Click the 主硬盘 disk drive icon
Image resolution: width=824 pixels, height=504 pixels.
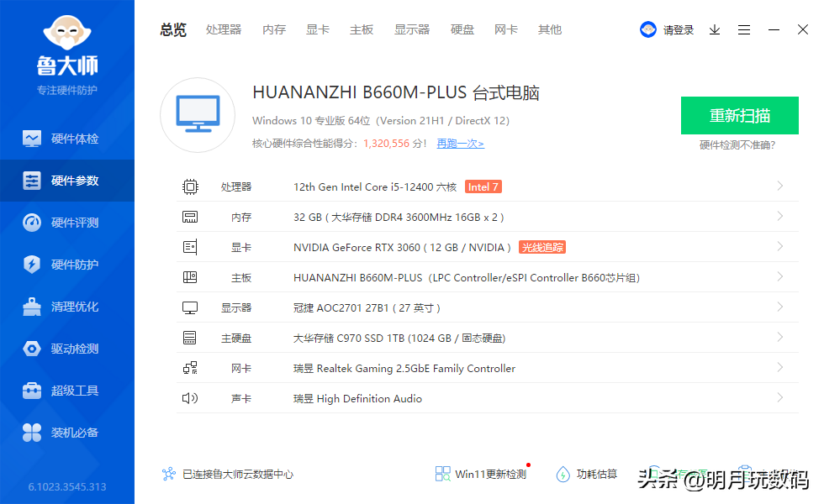click(190, 338)
